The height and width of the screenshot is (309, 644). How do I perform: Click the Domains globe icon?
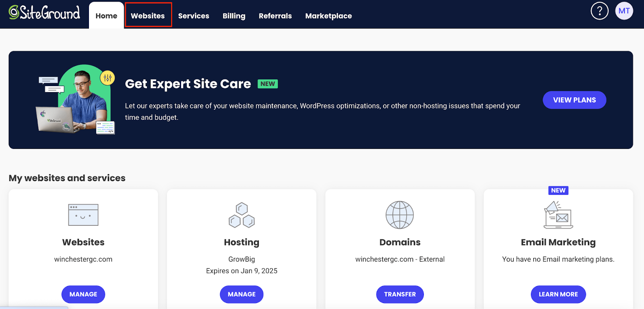(x=400, y=215)
